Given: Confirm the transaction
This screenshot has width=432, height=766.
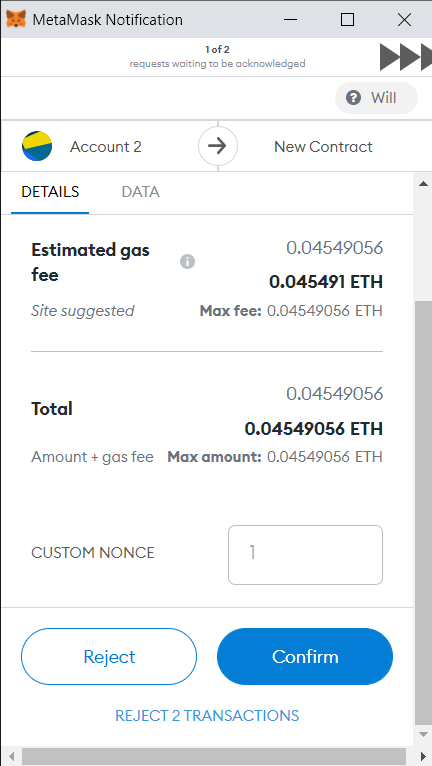Looking at the screenshot, I should click(x=305, y=656).
